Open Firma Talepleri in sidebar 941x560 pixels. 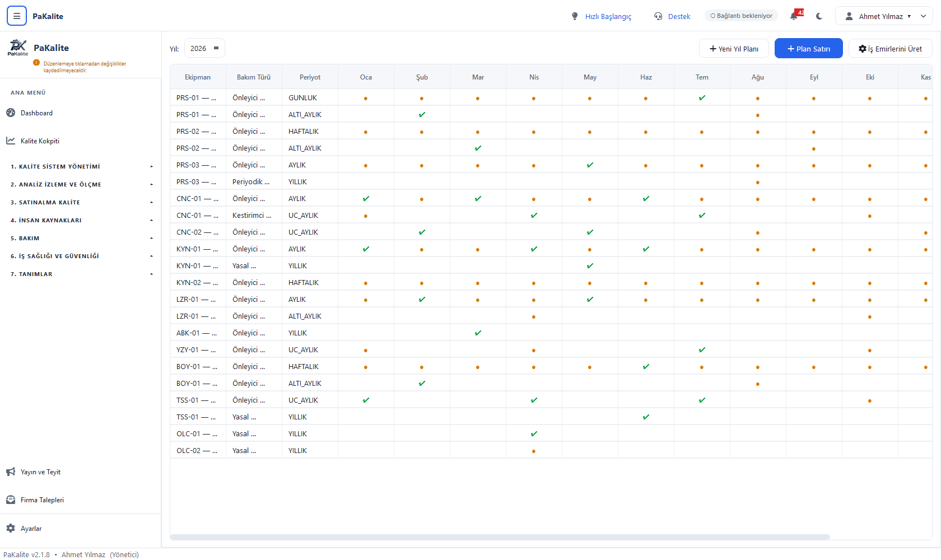pyautogui.click(x=42, y=500)
